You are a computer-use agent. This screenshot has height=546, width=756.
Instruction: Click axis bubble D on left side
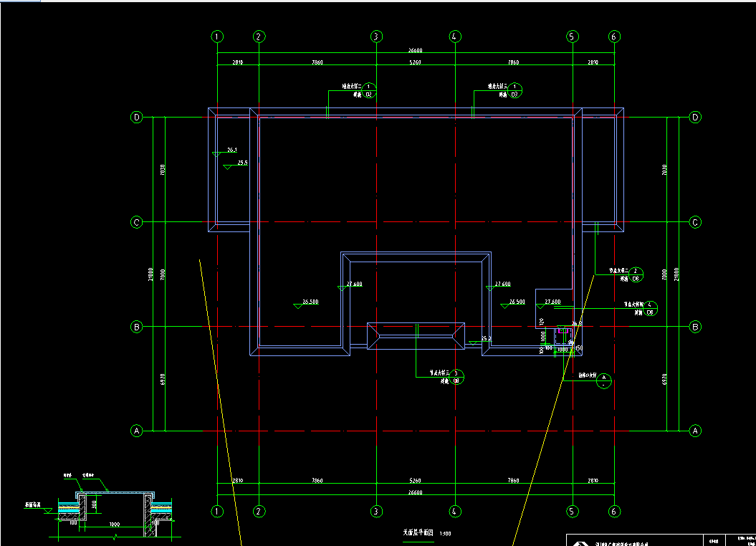pos(136,118)
